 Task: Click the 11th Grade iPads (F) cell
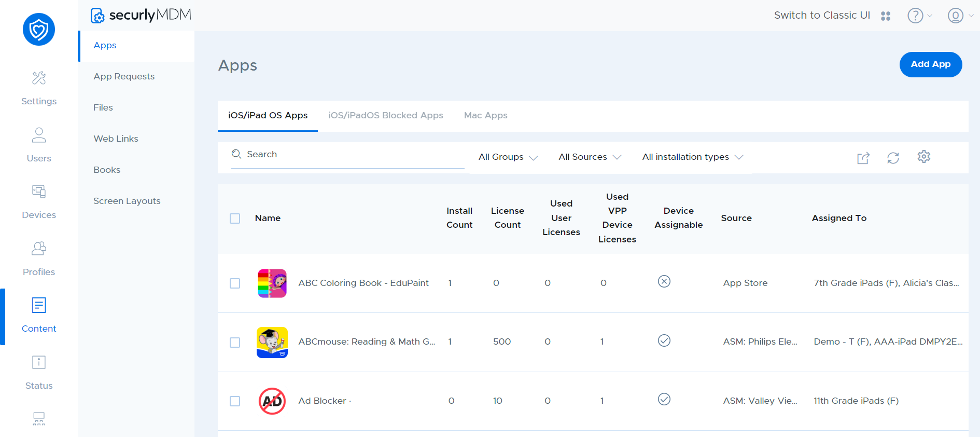click(856, 401)
